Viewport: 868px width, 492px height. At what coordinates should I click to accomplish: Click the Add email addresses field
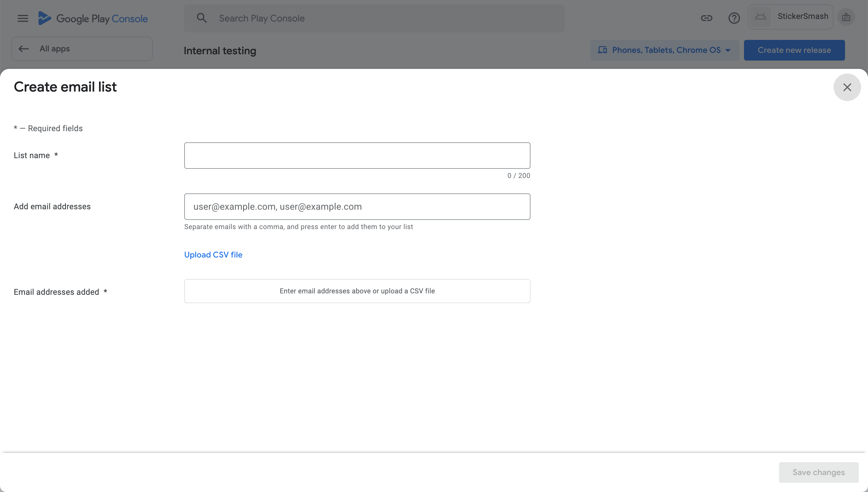click(357, 206)
